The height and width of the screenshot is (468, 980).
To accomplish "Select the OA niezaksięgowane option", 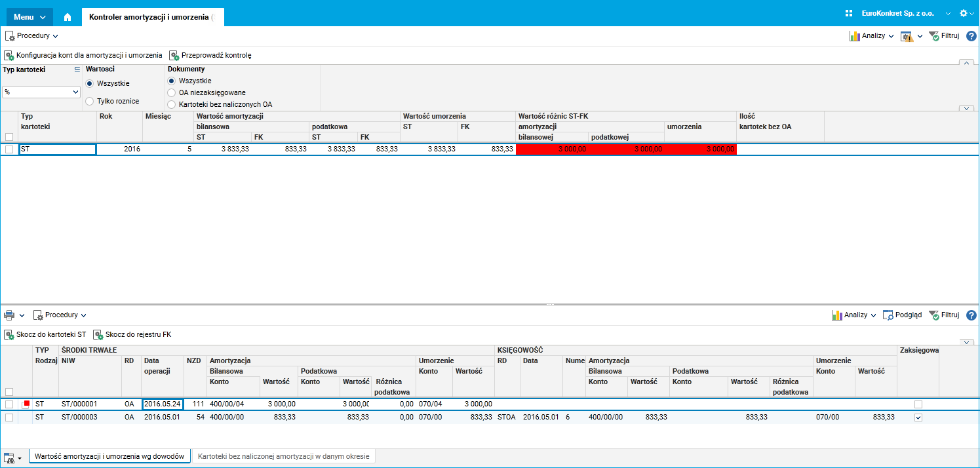I will click(x=172, y=92).
